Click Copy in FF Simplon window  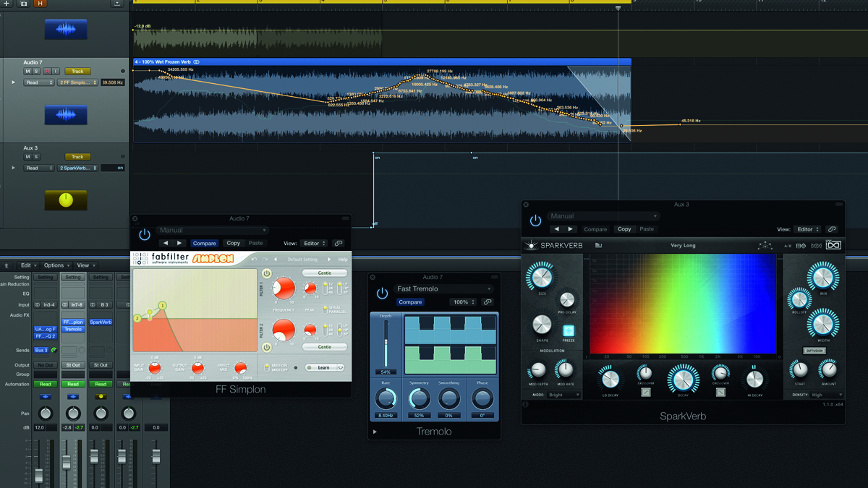[x=233, y=244]
